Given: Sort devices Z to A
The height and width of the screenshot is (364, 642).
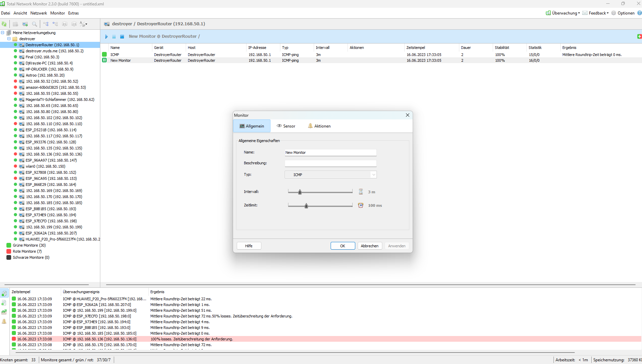Looking at the screenshot, I should 74,24.
